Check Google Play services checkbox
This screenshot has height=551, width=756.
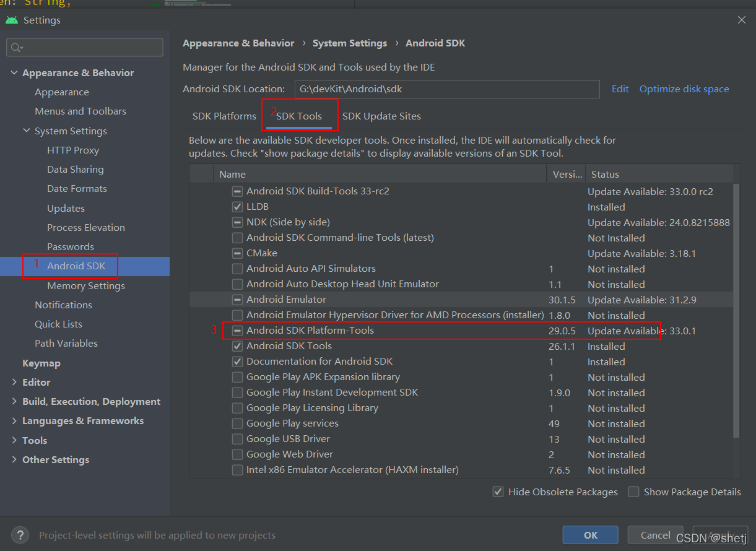point(237,423)
